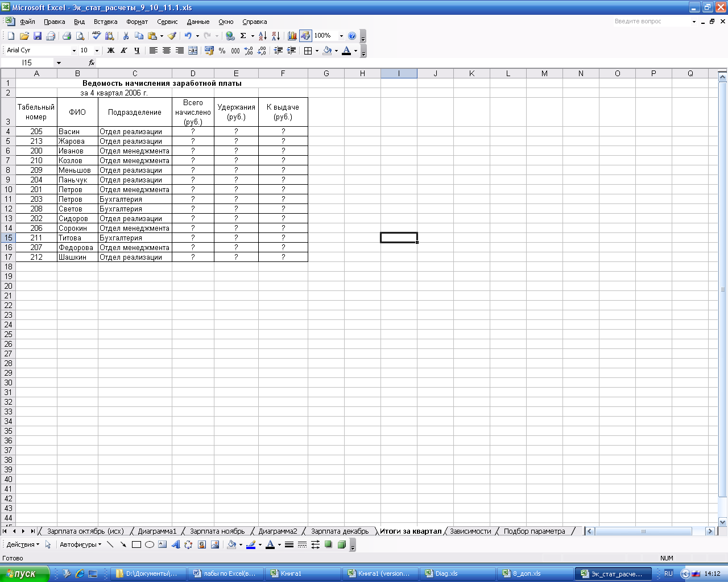
Task: Copy the selection using the Copy icon
Action: pyautogui.click(x=139, y=36)
